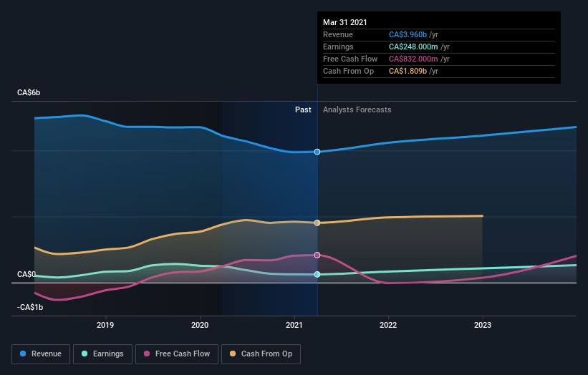
Task: Click the Mar 31 2021 tooltip date
Action: [x=345, y=22]
